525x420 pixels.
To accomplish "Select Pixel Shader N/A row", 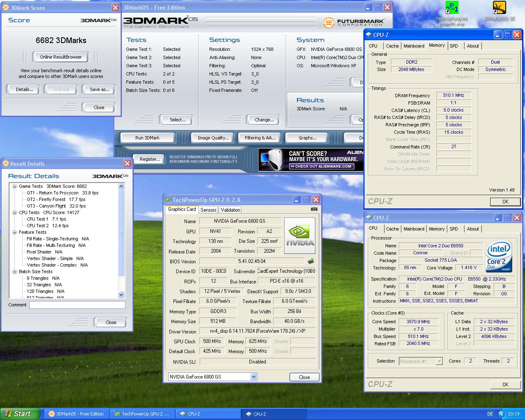I will click(44, 252).
